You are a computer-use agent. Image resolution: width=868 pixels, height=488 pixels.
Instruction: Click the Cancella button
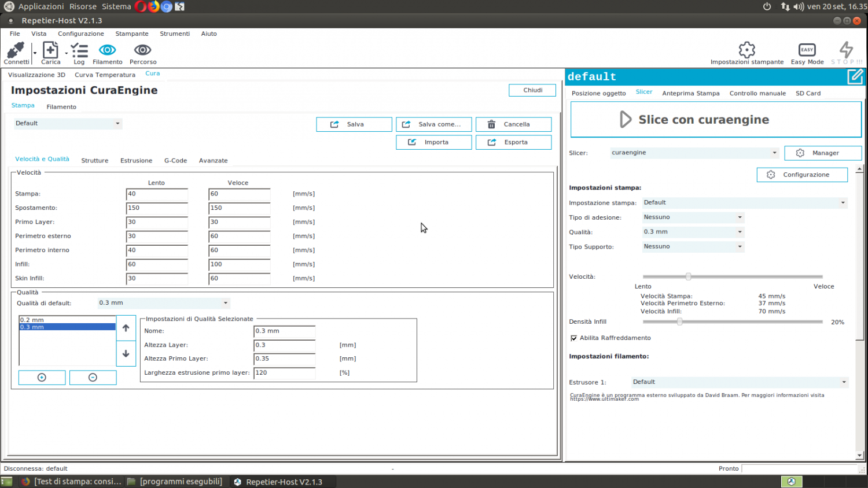[513, 124]
